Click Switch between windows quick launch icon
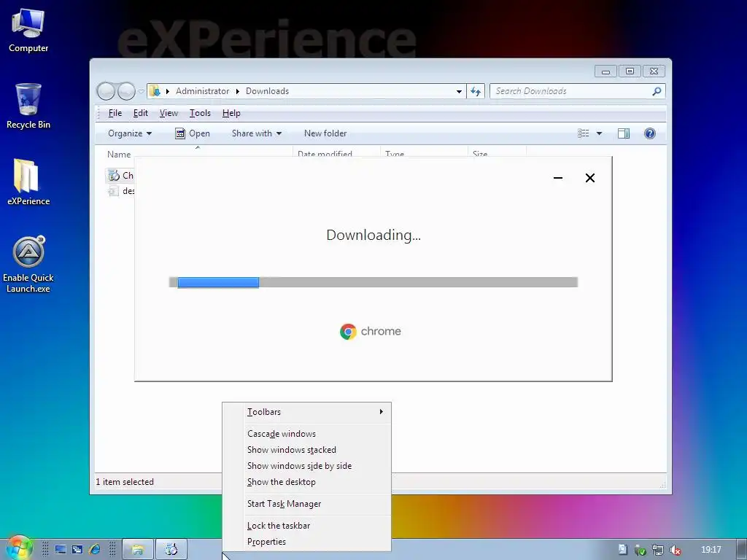Viewport: 747px width, 560px height. pyautogui.click(x=77, y=550)
